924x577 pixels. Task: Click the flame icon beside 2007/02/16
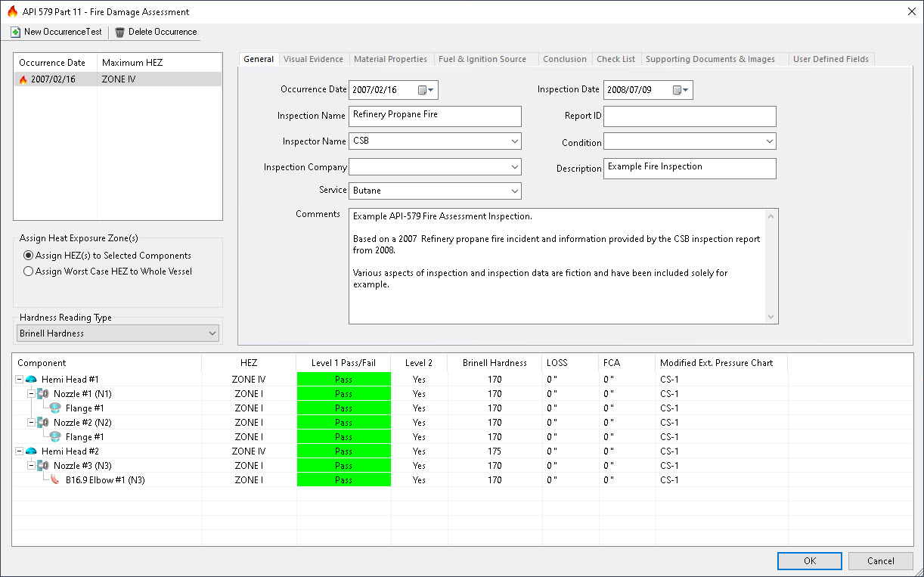[x=23, y=79]
